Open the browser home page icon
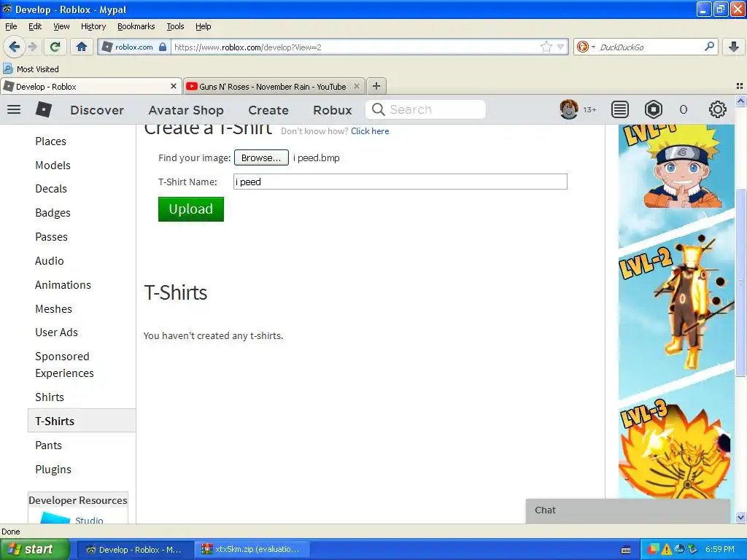This screenshot has height=560, width=747. 82,47
